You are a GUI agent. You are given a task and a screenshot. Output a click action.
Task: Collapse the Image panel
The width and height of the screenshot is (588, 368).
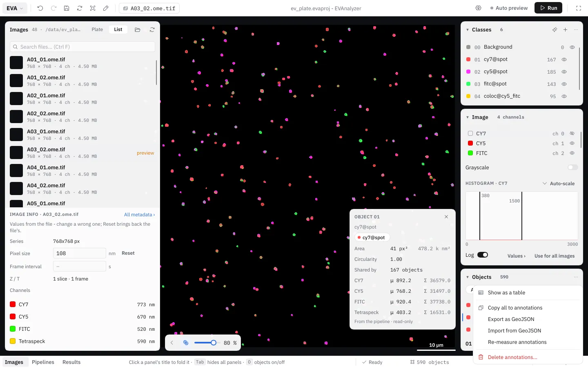468,117
